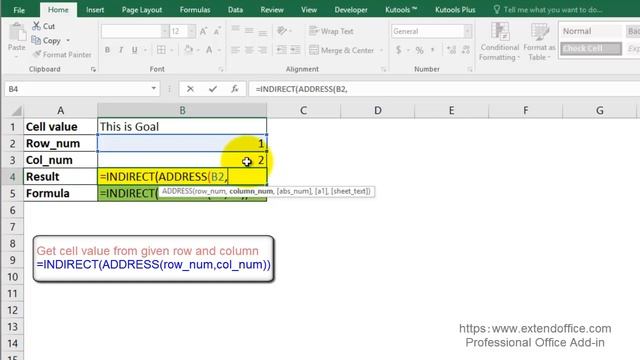Image resolution: width=640 pixels, height=360 pixels.
Task: Open the Copy dropdown arrow
Action: coord(68,40)
